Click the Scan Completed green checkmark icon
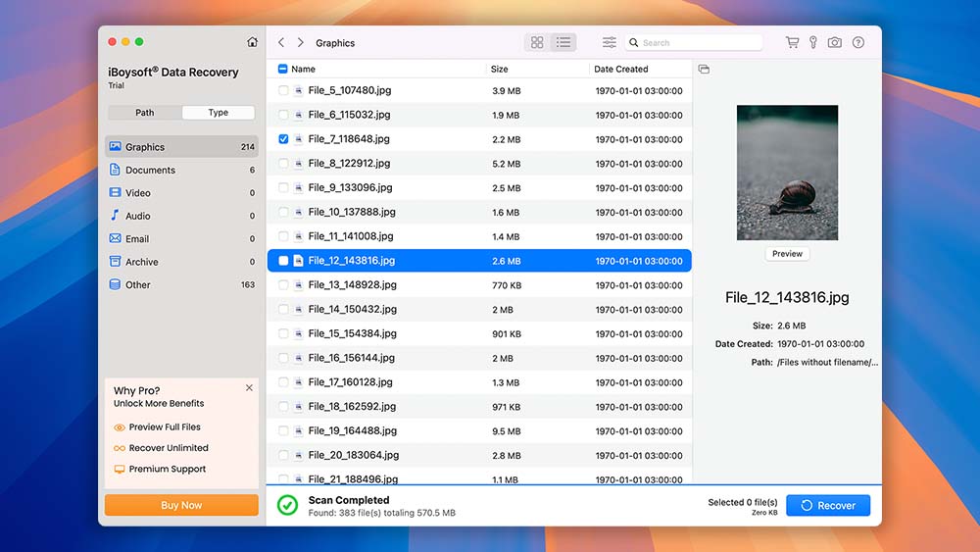980x552 pixels. coord(287,505)
